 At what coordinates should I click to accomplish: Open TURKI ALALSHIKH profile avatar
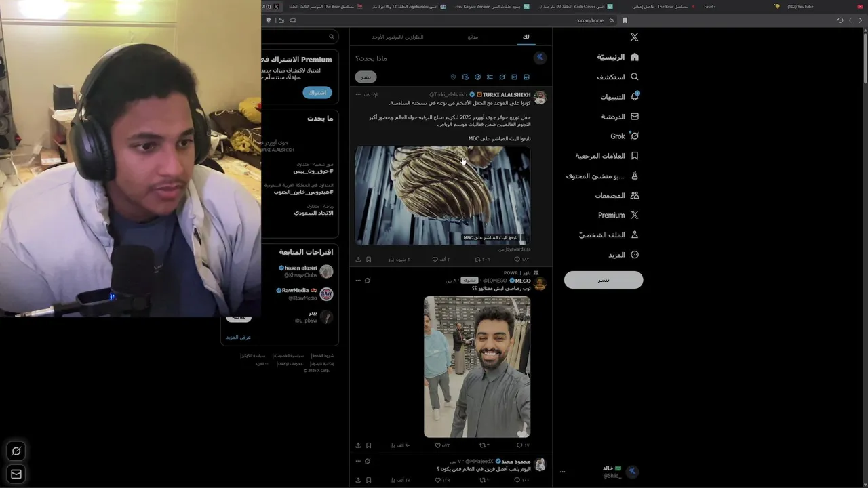(540, 98)
